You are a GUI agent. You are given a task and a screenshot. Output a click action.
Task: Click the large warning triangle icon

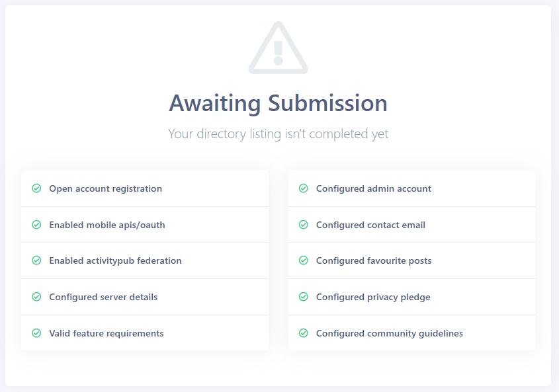point(278,48)
